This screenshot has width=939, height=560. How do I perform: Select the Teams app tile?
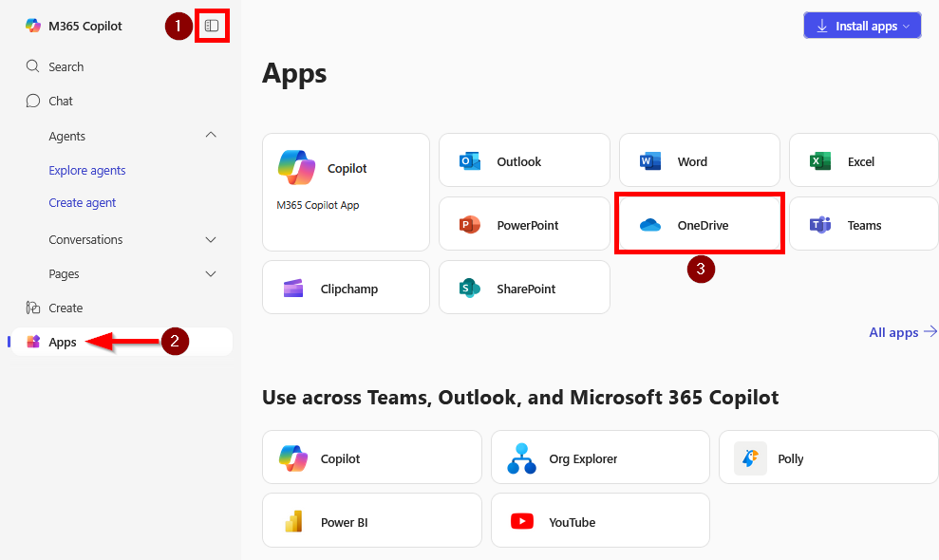coord(862,223)
